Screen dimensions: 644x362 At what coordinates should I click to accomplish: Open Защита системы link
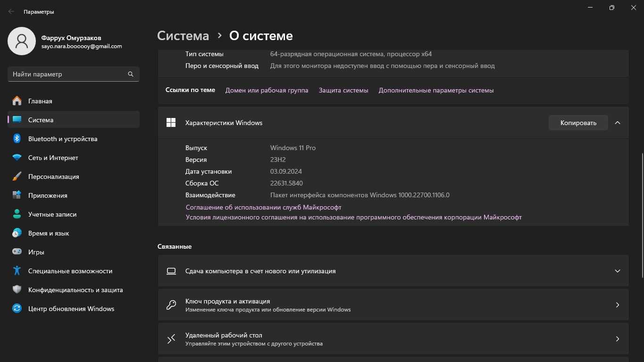[343, 90]
